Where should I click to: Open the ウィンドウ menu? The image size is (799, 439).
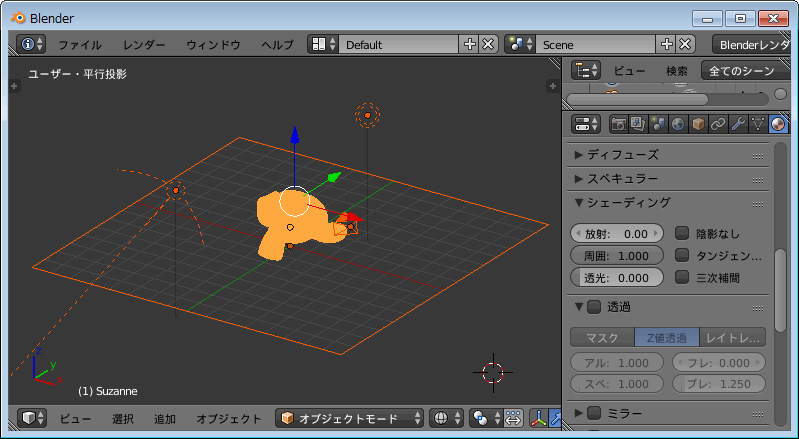pos(213,45)
